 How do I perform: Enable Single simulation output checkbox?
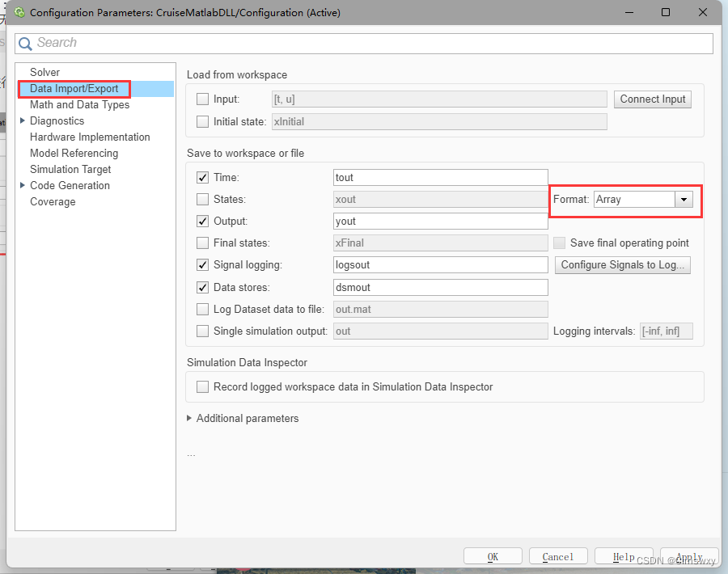(202, 331)
